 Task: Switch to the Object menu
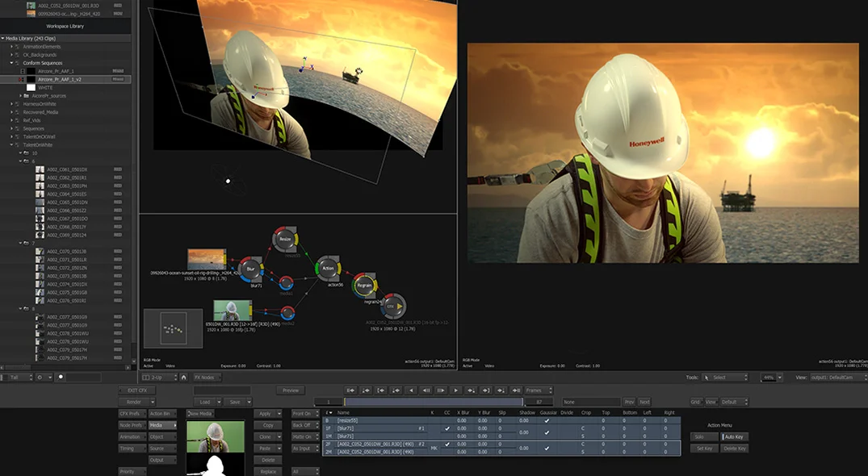[162, 436]
